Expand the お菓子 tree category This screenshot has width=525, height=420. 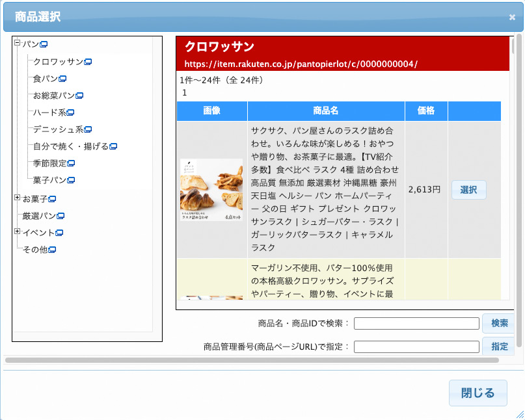pos(18,198)
